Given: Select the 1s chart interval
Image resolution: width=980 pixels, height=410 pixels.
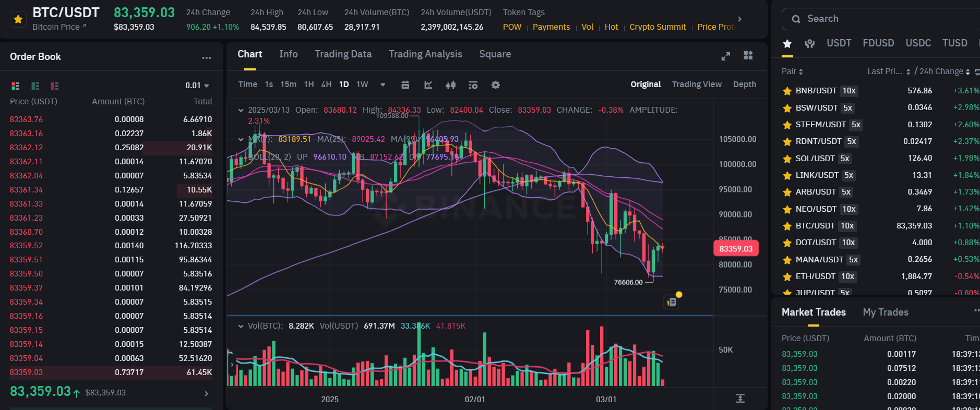Looking at the screenshot, I should click(269, 85).
